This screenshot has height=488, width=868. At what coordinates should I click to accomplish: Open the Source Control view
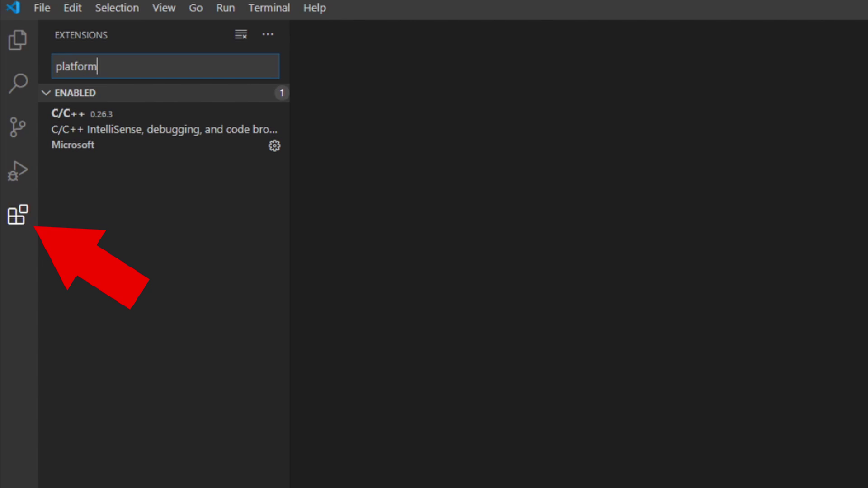[18, 127]
